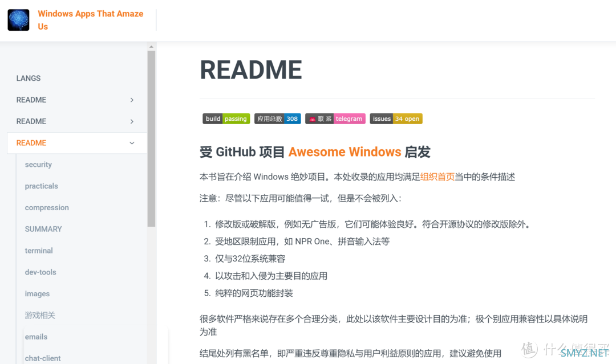Open the terminal sidebar page
The image size is (616, 364).
(x=39, y=251)
